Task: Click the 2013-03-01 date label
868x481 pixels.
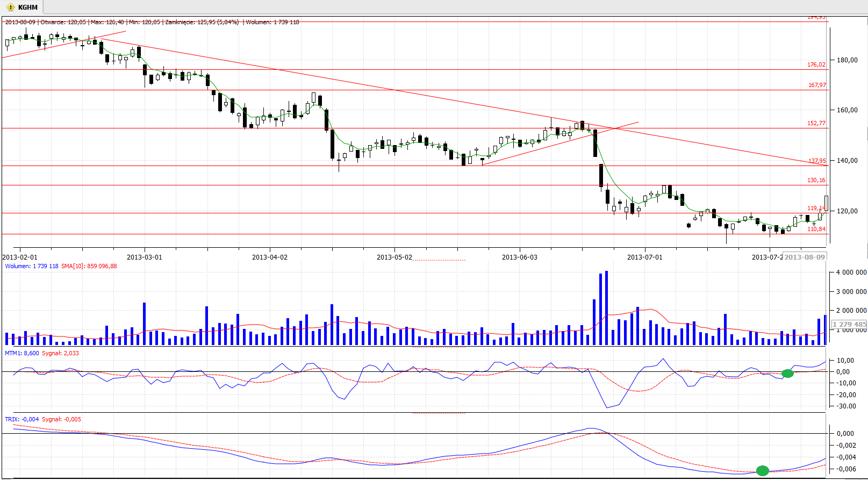Action: [144, 257]
